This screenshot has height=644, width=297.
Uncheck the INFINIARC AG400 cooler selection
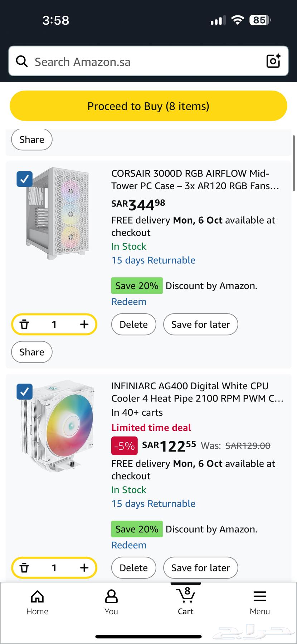24,391
